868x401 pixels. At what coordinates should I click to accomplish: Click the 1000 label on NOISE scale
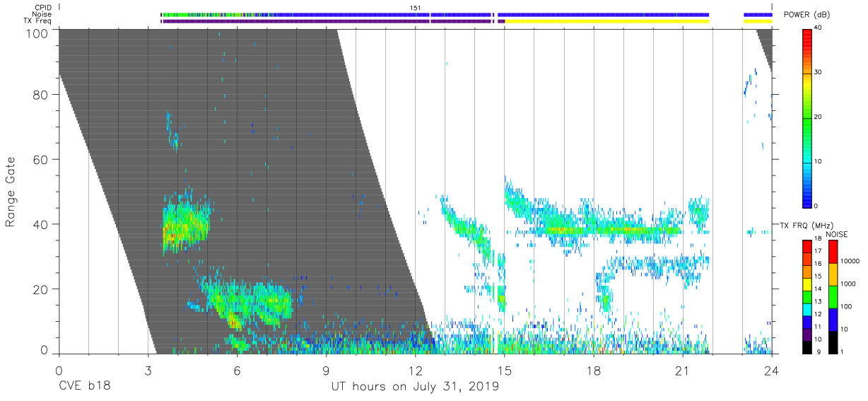[x=848, y=284]
